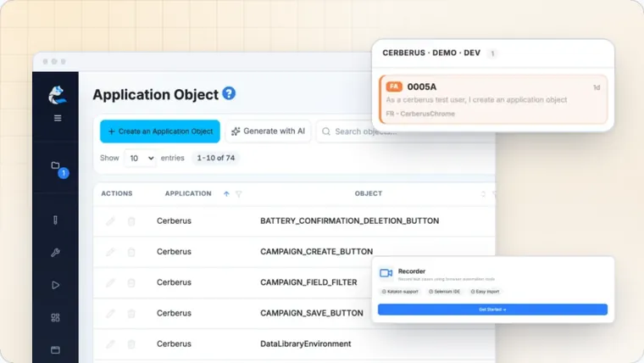Delete the CAMPAIGN_CREATE_BUTTON row with the trash
Screen dimensions: 644x363
pyautogui.click(x=131, y=252)
